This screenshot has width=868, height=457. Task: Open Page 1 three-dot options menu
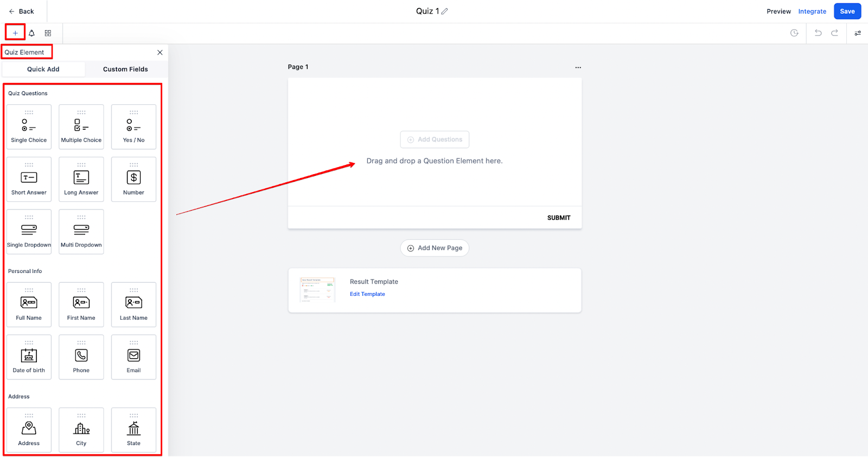pyautogui.click(x=578, y=68)
